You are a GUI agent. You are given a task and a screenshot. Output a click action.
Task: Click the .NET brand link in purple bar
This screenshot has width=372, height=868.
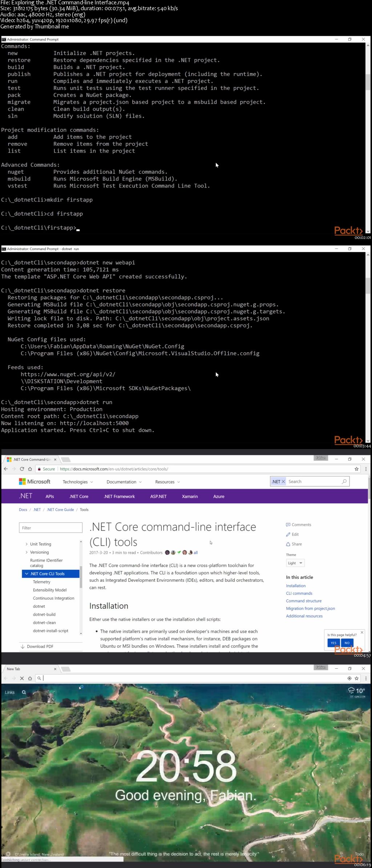tap(26, 496)
